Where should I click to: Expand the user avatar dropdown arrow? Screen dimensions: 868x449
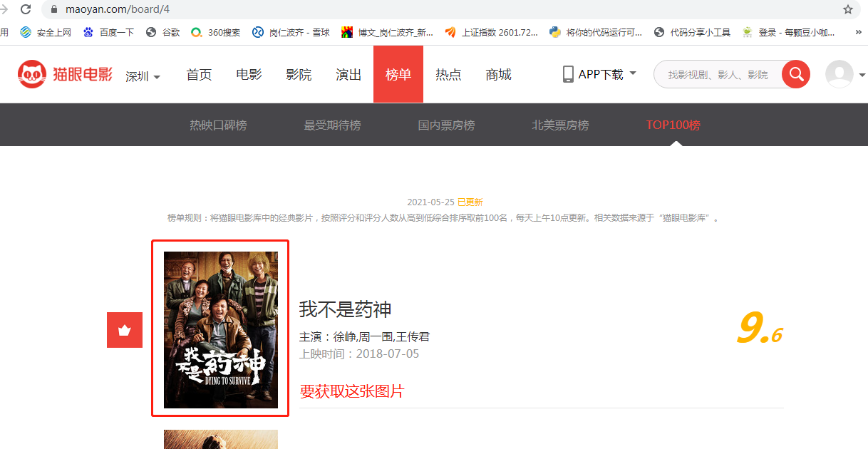[862, 75]
